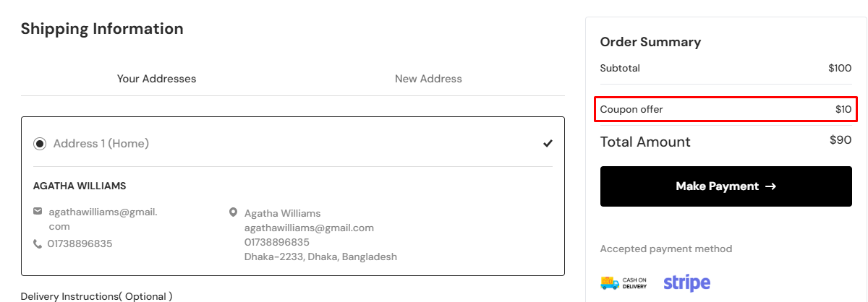The width and height of the screenshot is (868, 302).
Task: Click the phone number beside the phone icon
Action: (x=80, y=244)
